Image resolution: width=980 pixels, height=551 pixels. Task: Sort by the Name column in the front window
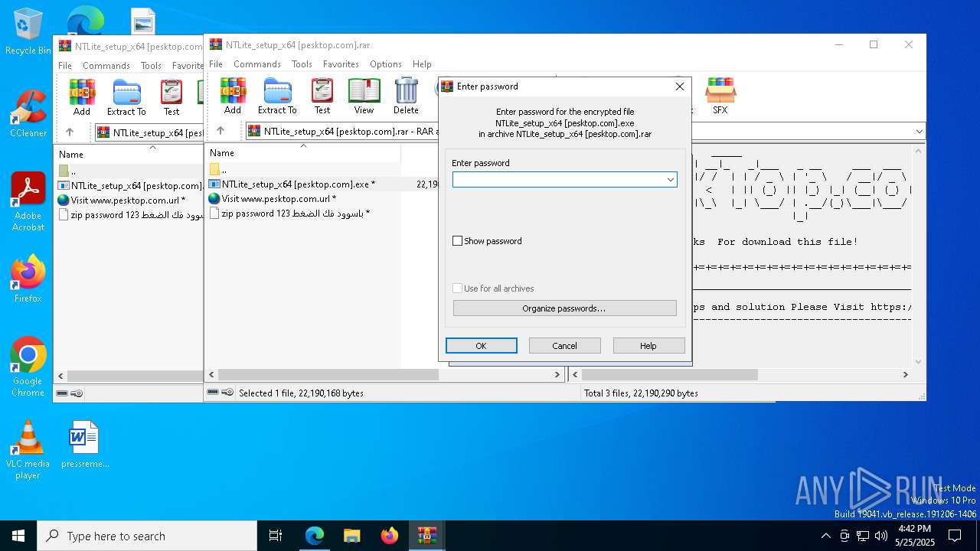coord(302,153)
